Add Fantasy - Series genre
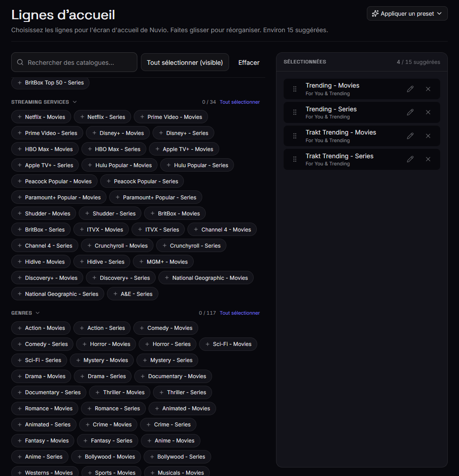Viewport: 459px width, 476px height. tap(107, 441)
